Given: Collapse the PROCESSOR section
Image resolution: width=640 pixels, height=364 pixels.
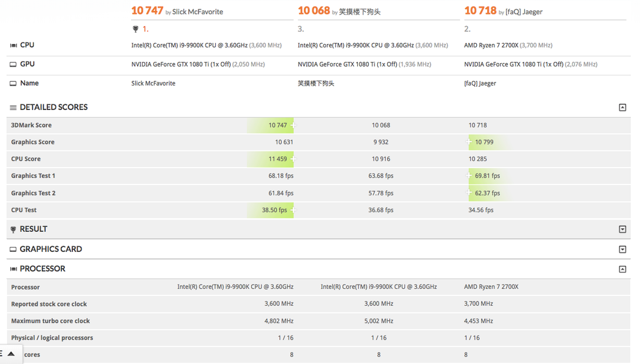Looking at the screenshot, I should point(622,268).
